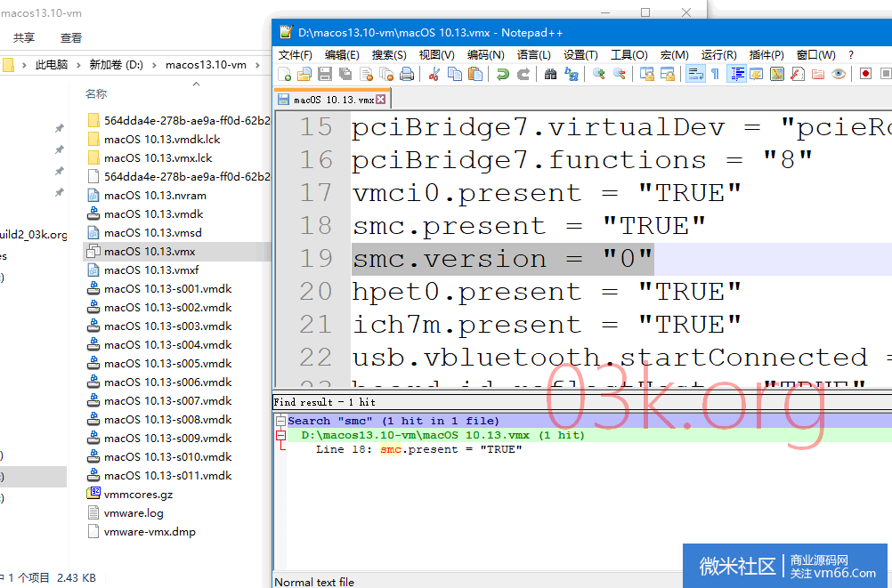Open the 运行(R) menu
The width and height of the screenshot is (892, 588).
718,54
